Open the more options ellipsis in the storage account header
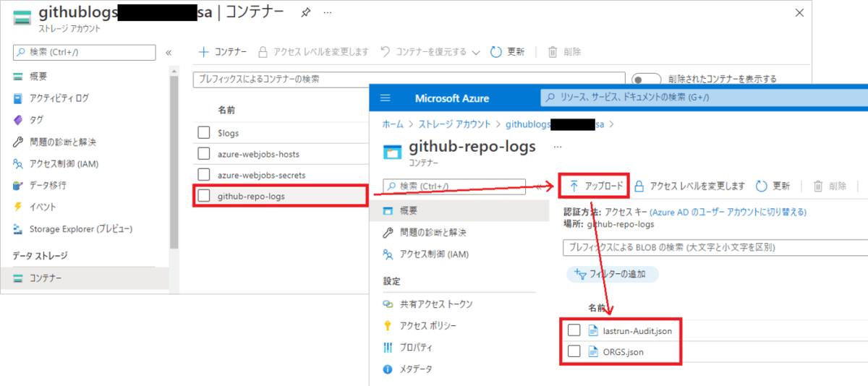Image resolution: width=868 pixels, height=386 pixels. (328, 14)
